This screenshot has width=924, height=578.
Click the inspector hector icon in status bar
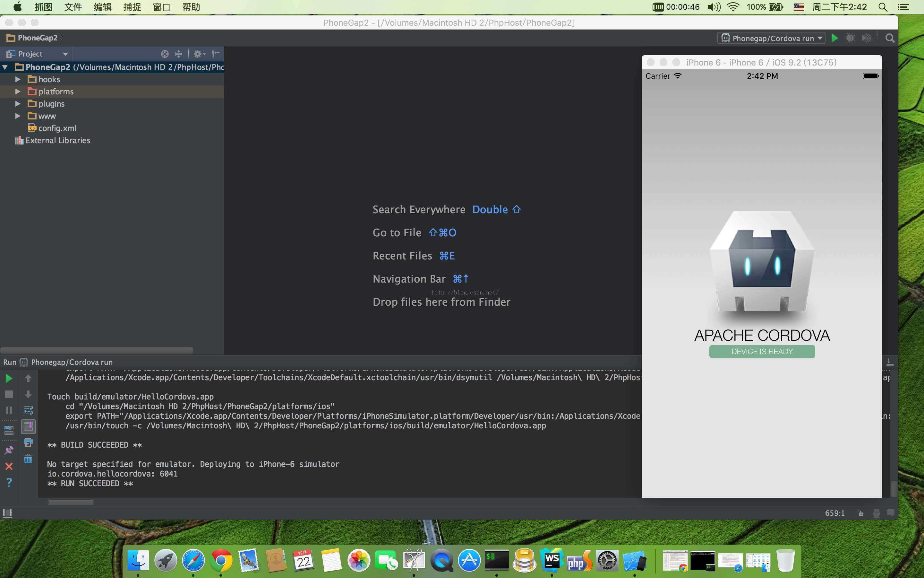point(876,513)
